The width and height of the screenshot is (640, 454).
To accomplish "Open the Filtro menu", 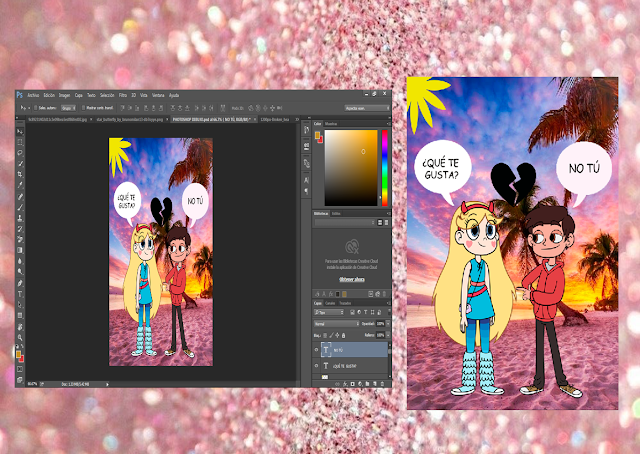I will [x=123, y=96].
